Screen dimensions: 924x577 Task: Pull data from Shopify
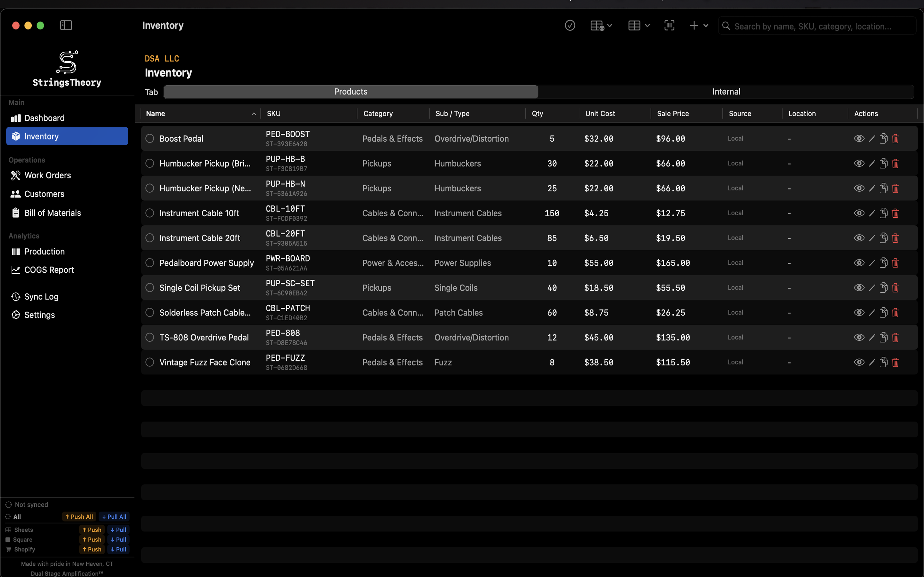point(118,549)
